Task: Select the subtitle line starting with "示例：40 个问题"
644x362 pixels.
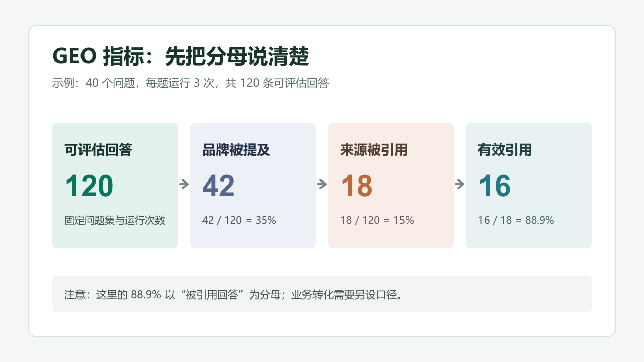Action: tap(191, 83)
